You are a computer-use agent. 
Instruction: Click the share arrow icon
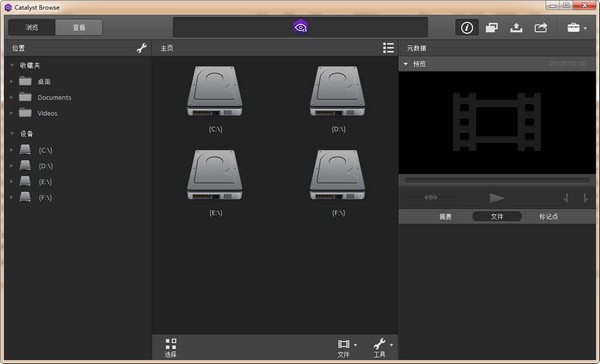click(x=540, y=28)
